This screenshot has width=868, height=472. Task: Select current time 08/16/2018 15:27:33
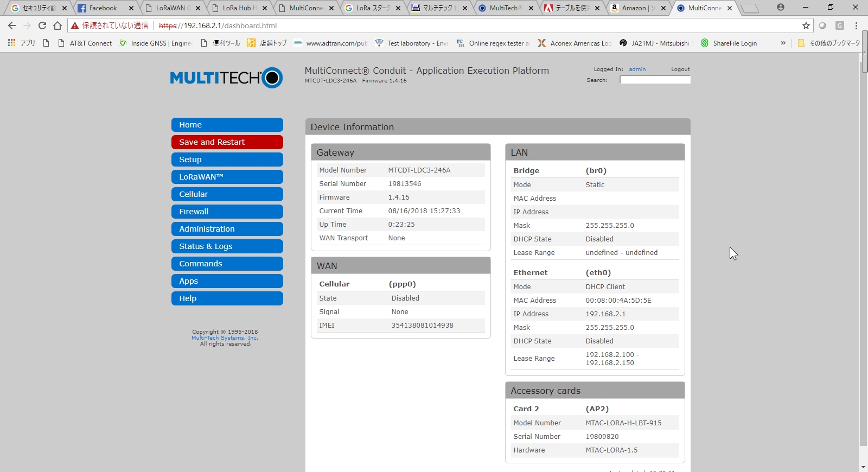pos(424,211)
